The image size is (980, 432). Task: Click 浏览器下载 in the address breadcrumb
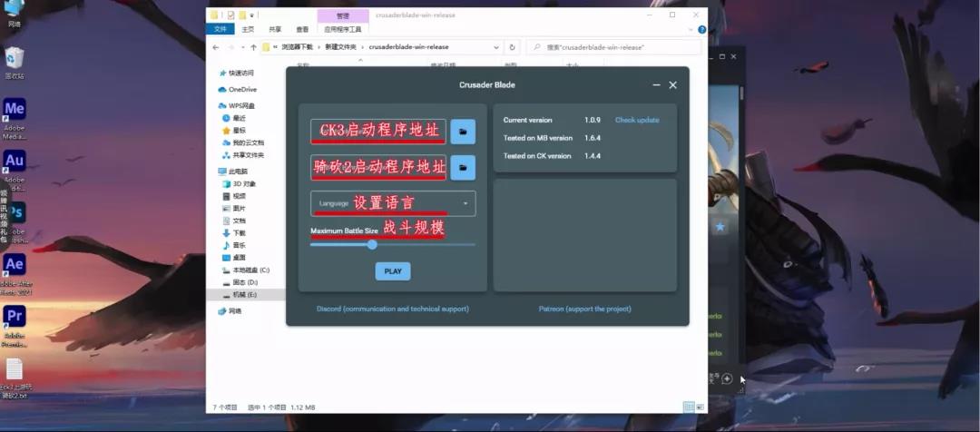299,47
